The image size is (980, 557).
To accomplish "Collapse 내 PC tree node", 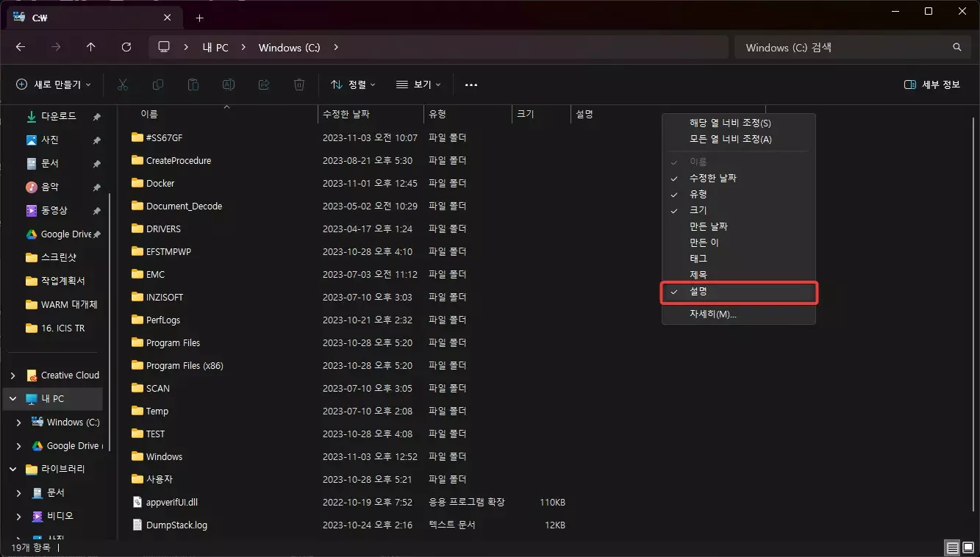I will 12,399.
